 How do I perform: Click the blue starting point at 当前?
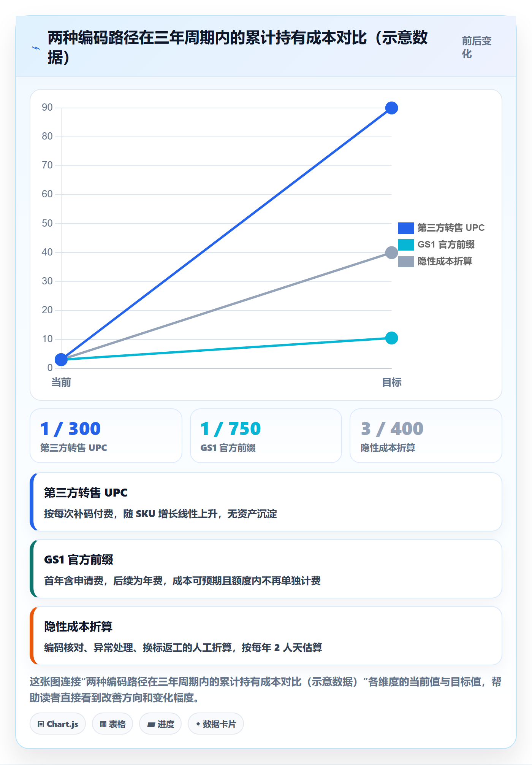coord(61,359)
